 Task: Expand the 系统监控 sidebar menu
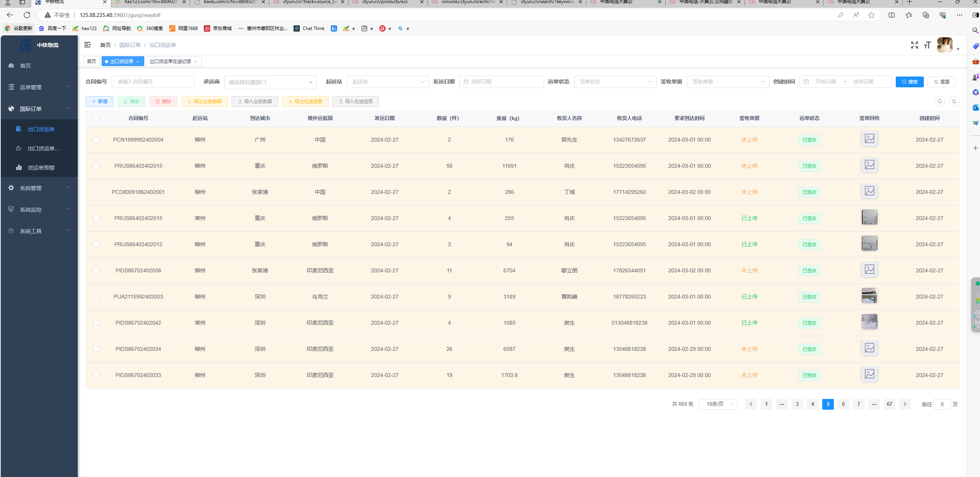(x=39, y=210)
